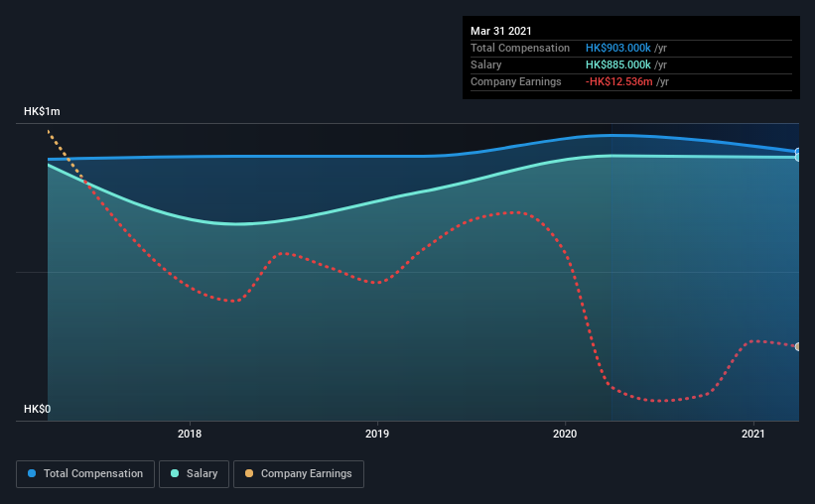Toggle the Total Compensation legend button
Image resolution: width=815 pixels, height=504 pixels.
[x=85, y=474]
